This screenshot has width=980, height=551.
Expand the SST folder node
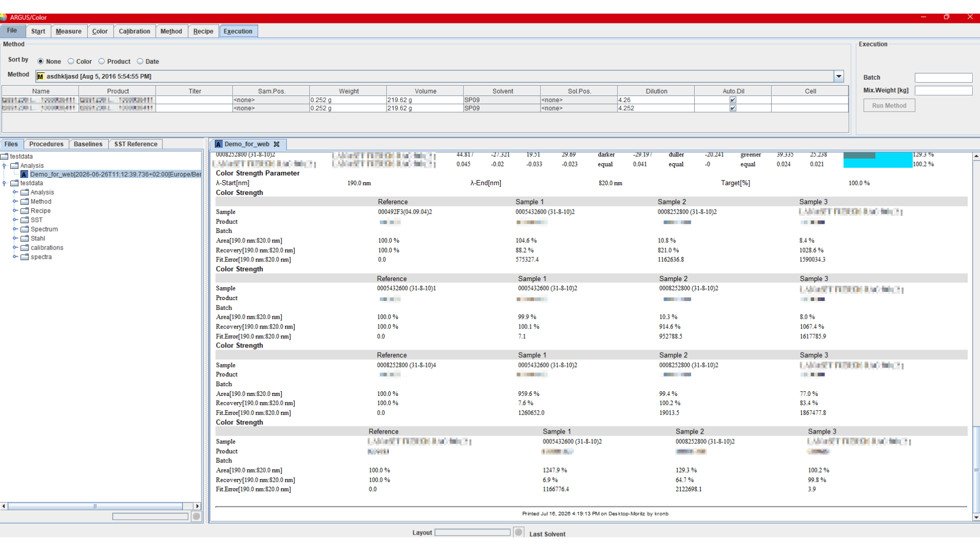coord(15,220)
